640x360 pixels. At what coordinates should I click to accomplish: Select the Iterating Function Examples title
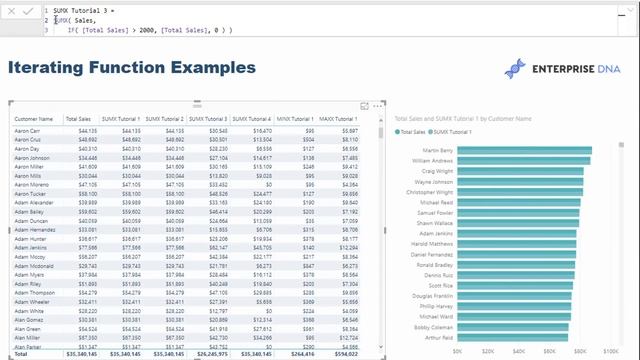click(x=132, y=67)
